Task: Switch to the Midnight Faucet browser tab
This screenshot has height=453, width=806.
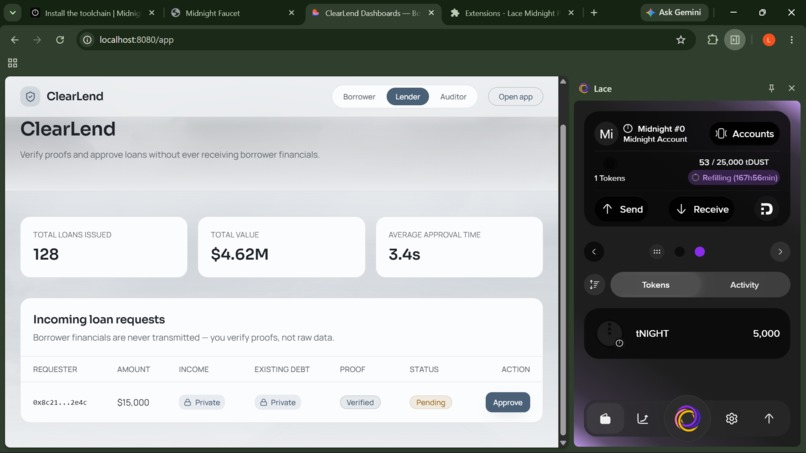Action: pyautogui.click(x=231, y=13)
